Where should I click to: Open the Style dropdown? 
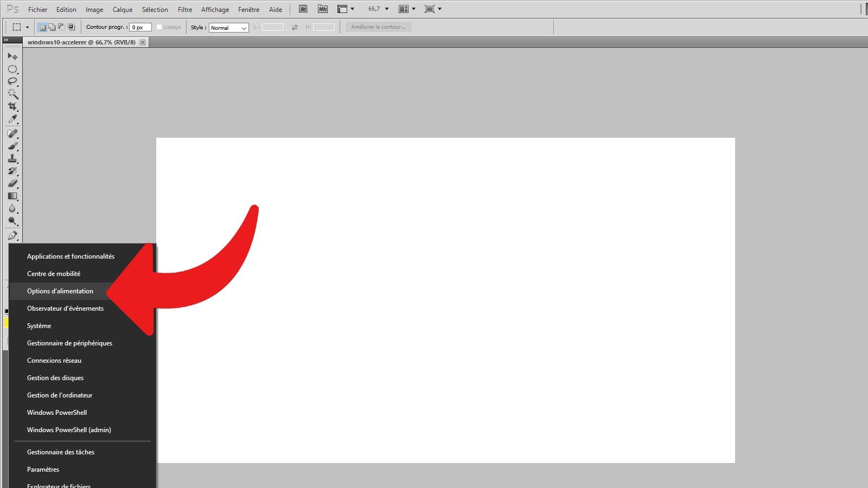[228, 28]
